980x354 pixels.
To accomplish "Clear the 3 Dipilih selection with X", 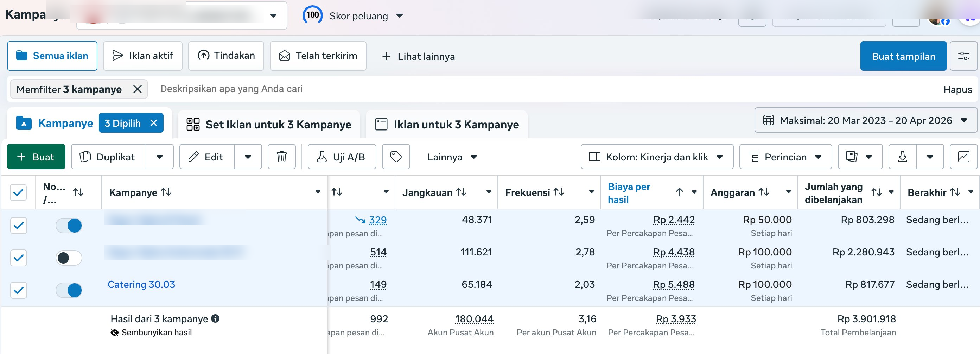I will pyautogui.click(x=154, y=123).
